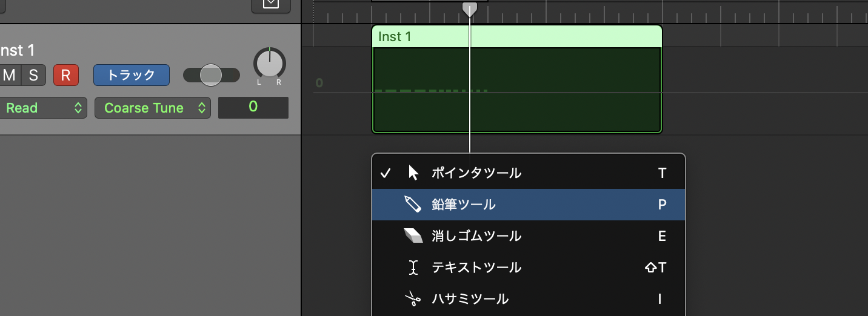
Task: Click the ポインタツール menu label
Action: click(476, 173)
